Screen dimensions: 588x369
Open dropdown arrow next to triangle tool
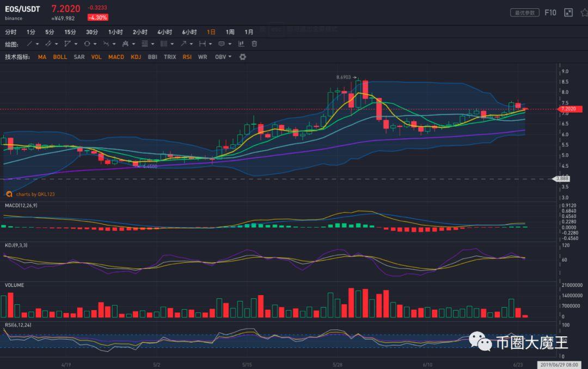coord(76,44)
